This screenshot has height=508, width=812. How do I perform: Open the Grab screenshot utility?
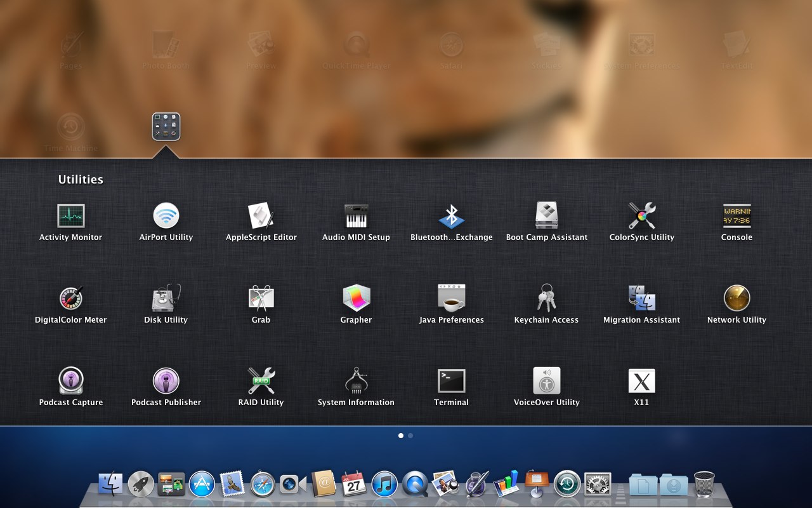pyautogui.click(x=261, y=298)
